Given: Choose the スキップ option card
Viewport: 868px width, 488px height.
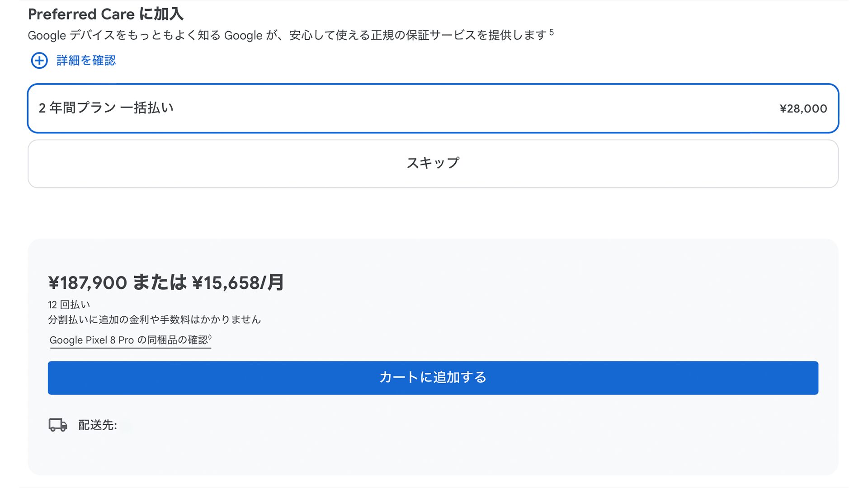Looking at the screenshot, I should 433,163.
